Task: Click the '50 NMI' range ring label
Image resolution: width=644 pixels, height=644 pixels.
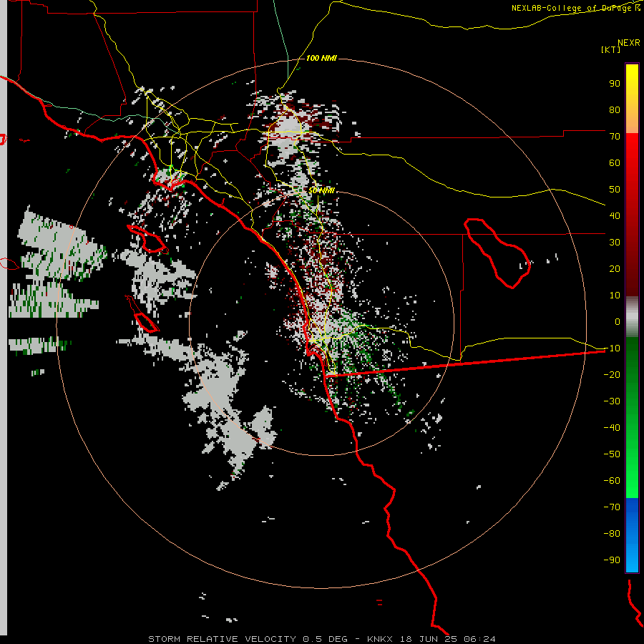Action: [321, 190]
